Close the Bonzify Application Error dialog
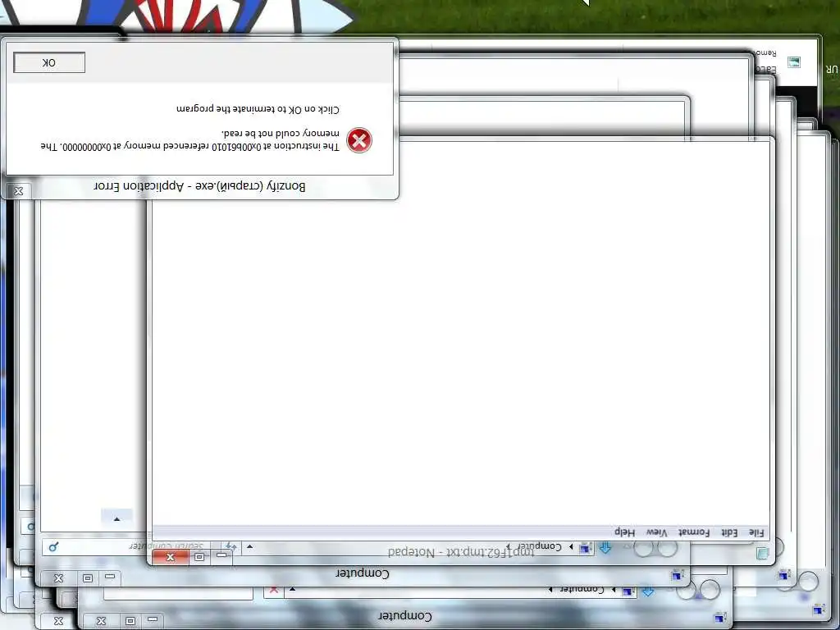 pos(18,191)
